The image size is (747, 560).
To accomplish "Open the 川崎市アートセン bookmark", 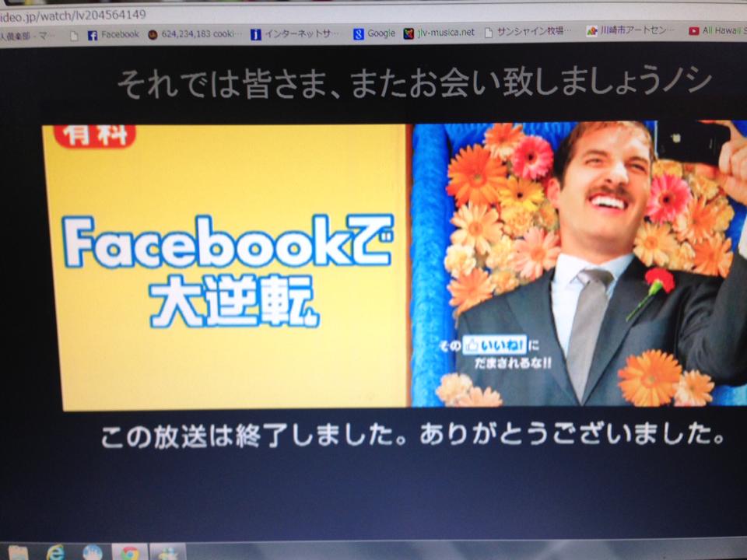I will pyautogui.click(x=630, y=30).
